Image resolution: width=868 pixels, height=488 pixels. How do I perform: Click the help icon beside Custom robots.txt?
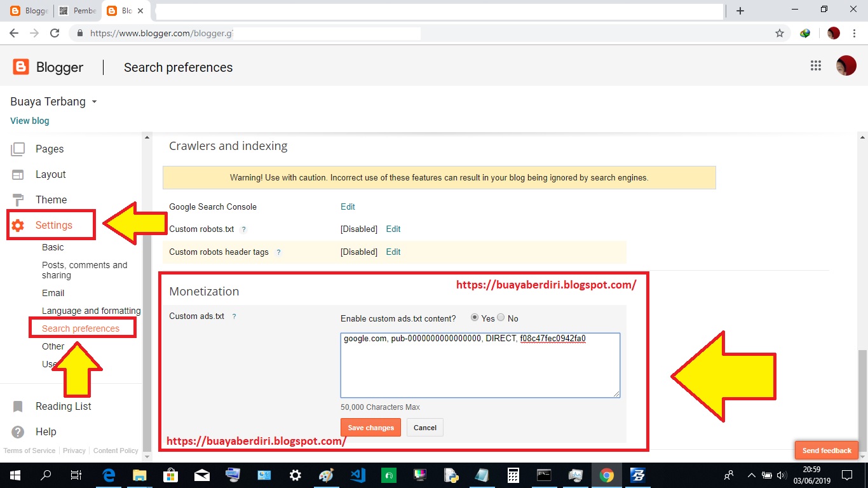[x=244, y=229]
